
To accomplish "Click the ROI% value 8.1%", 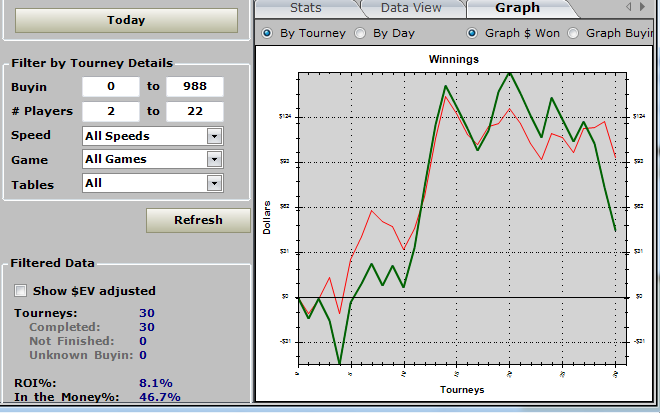I will pyautogui.click(x=156, y=383).
